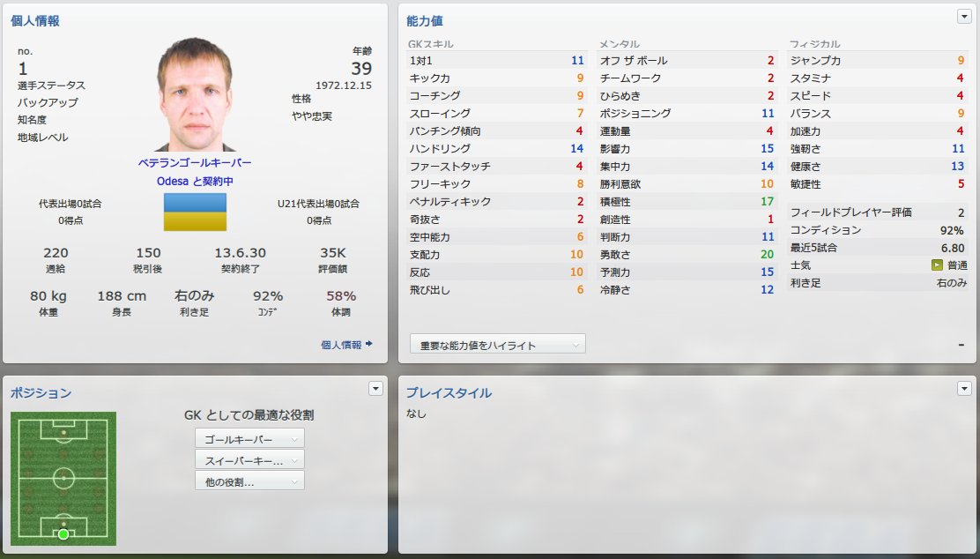Open the 個人情報 link at panel bottom

pyautogui.click(x=341, y=345)
